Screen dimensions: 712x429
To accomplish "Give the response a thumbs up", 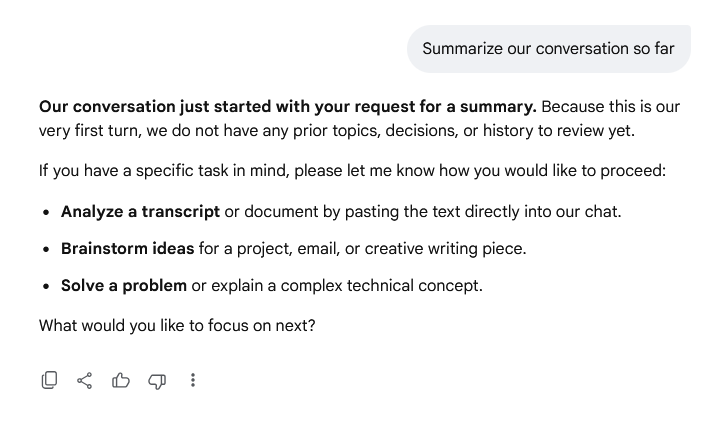I will (121, 380).
